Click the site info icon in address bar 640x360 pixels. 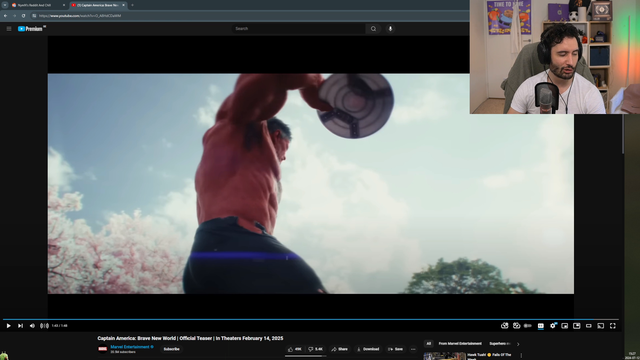point(34,16)
